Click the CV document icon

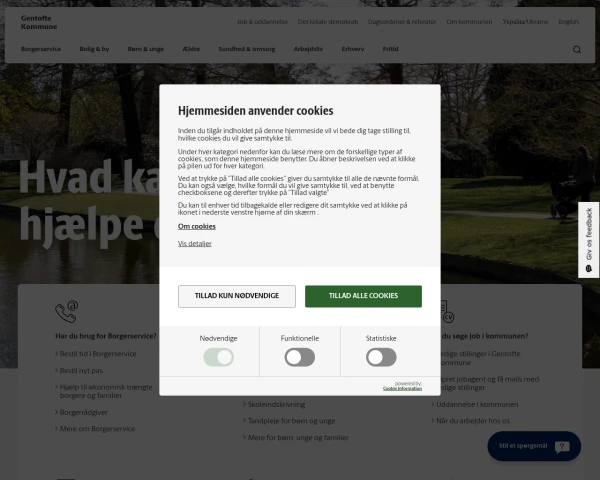tap(447, 312)
